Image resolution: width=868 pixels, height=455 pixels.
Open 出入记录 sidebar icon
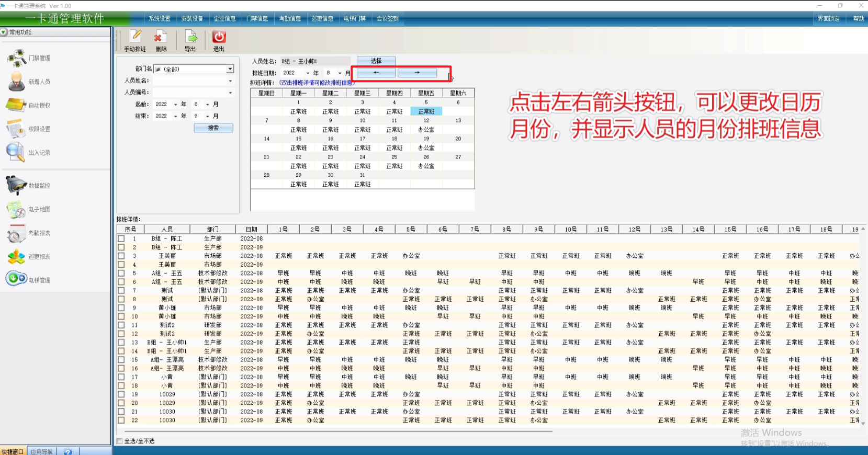pyautogui.click(x=16, y=152)
